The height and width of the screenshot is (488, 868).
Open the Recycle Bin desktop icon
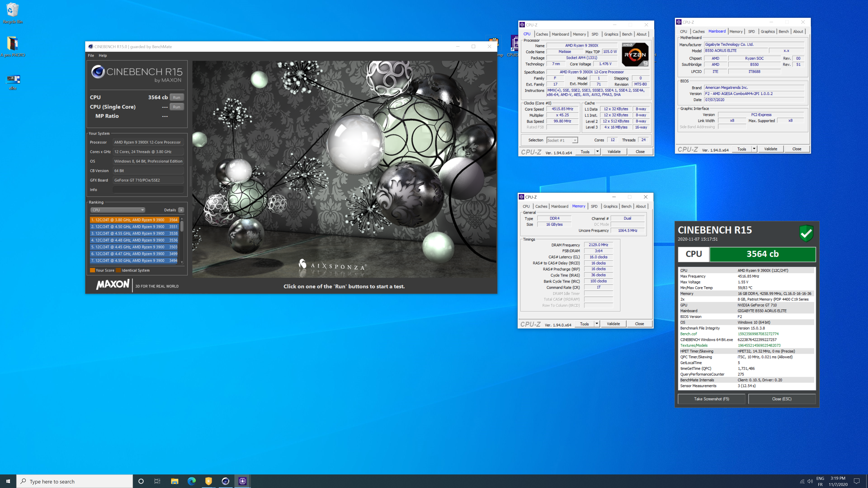coord(12,13)
